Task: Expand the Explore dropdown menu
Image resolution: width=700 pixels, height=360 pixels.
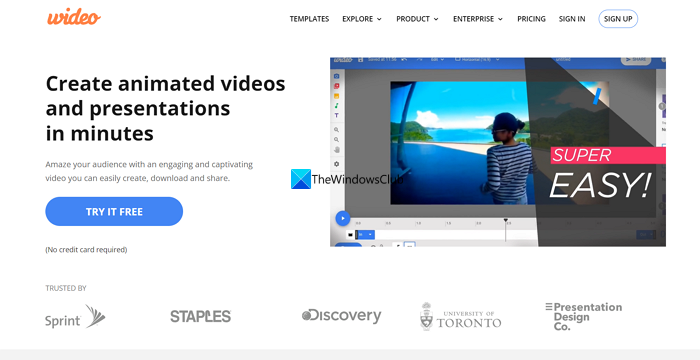Action: [x=362, y=19]
